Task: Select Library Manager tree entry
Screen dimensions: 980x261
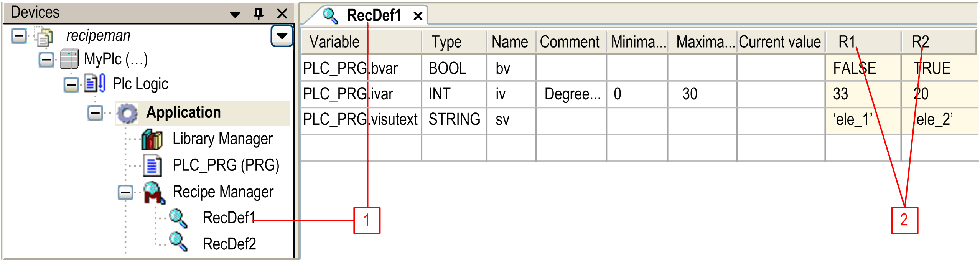Action: pyautogui.click(x=222, y=139)
